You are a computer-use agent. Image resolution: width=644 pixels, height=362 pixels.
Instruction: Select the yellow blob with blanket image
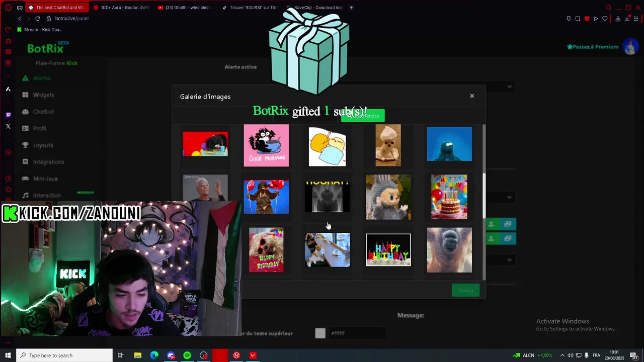click(x=327, y=147)
